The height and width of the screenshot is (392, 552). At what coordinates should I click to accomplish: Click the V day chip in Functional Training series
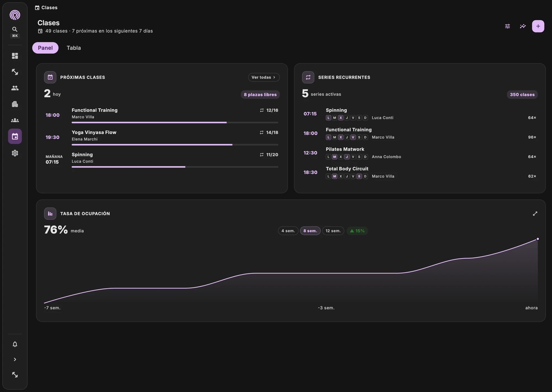(353, 137)
